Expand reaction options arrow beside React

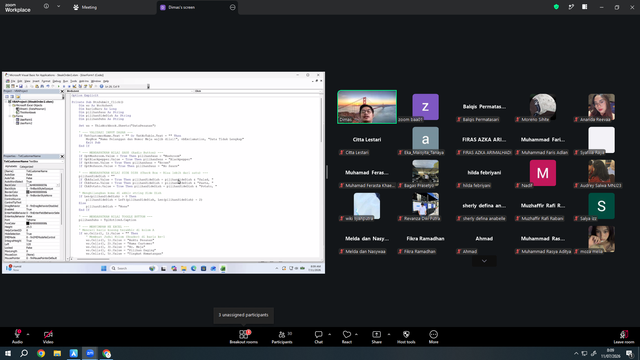pos(356,334)
